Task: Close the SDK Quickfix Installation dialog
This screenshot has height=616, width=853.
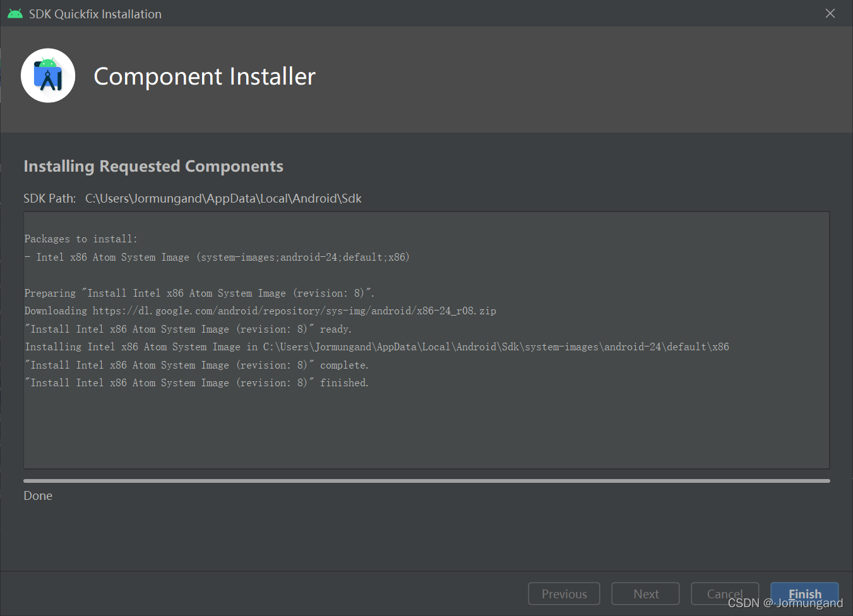Action: point(830,13)
